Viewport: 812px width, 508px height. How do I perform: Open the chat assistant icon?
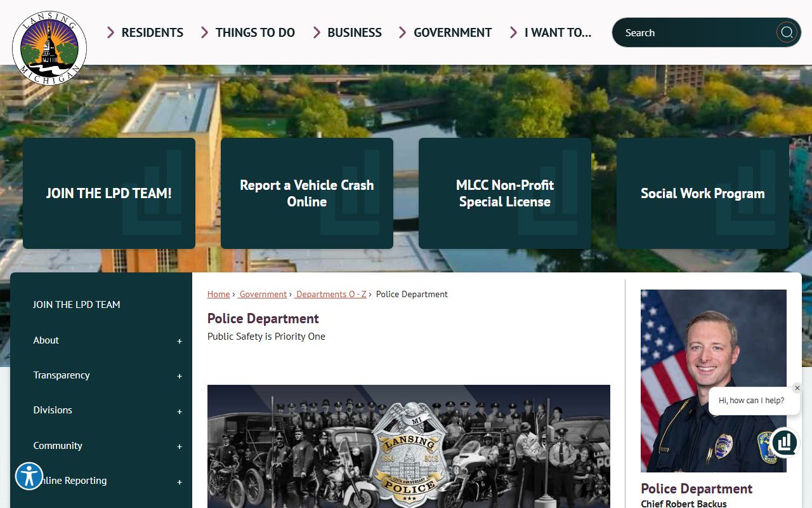[x=785, y=443]
